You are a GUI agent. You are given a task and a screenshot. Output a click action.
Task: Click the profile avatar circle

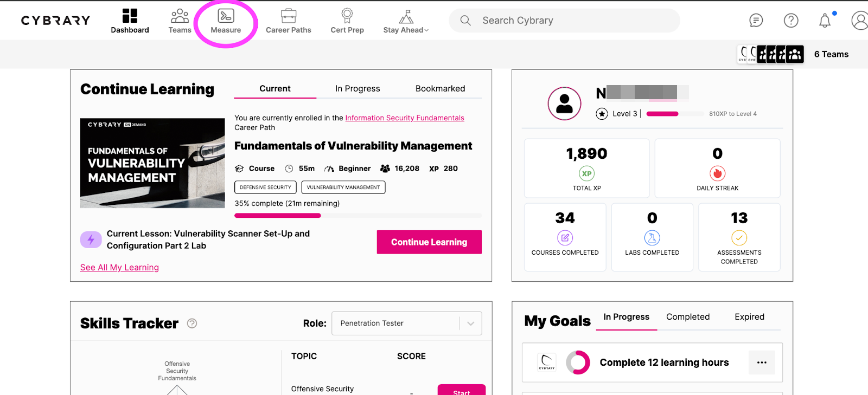click(564, 103)
